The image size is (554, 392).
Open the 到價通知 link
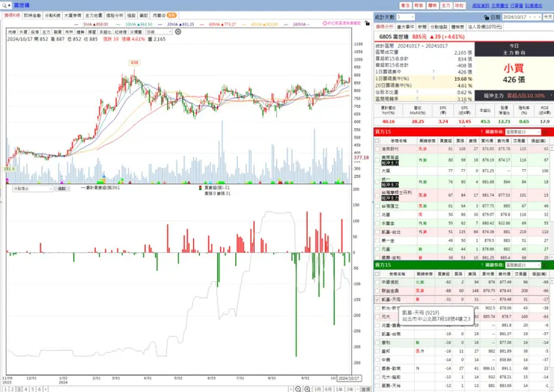(x=534, y=6)
